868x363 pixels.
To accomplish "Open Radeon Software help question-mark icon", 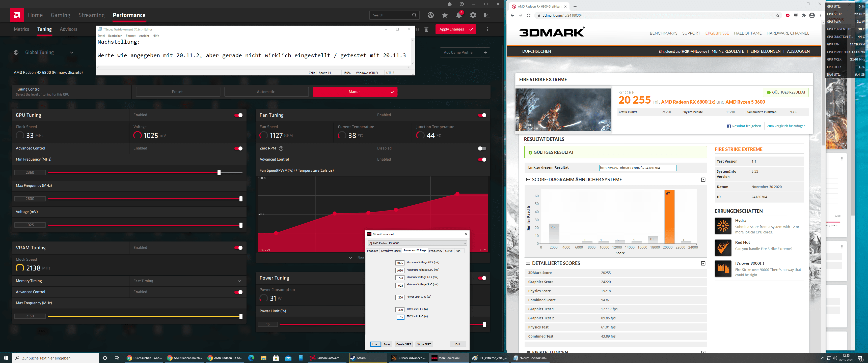I will point(462,4).
